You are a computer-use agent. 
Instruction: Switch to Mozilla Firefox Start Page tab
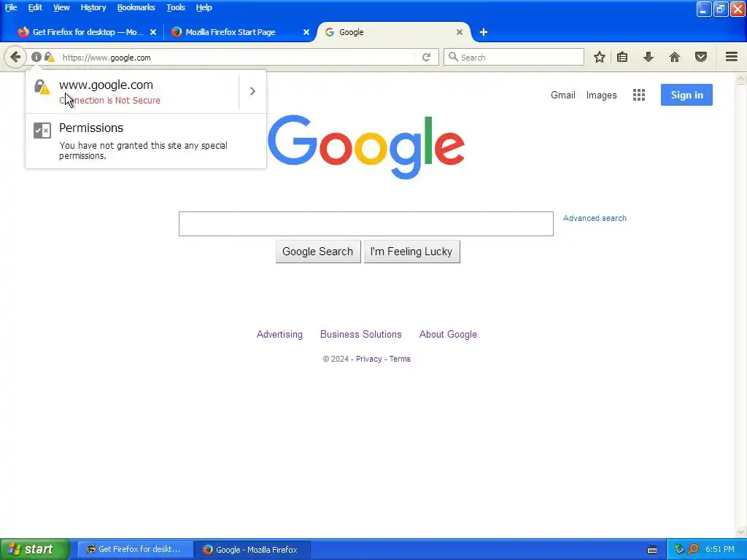pos(231,32)
